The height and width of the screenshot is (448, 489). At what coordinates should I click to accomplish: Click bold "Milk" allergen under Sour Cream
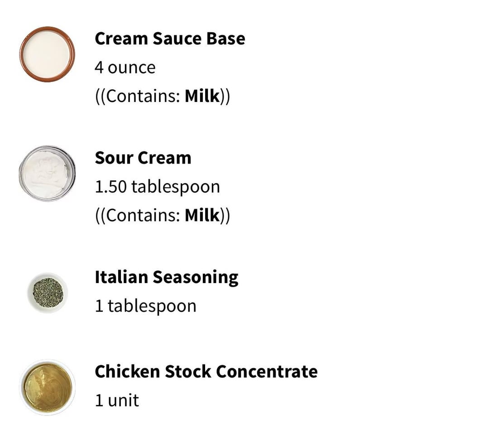click(202, 216)
